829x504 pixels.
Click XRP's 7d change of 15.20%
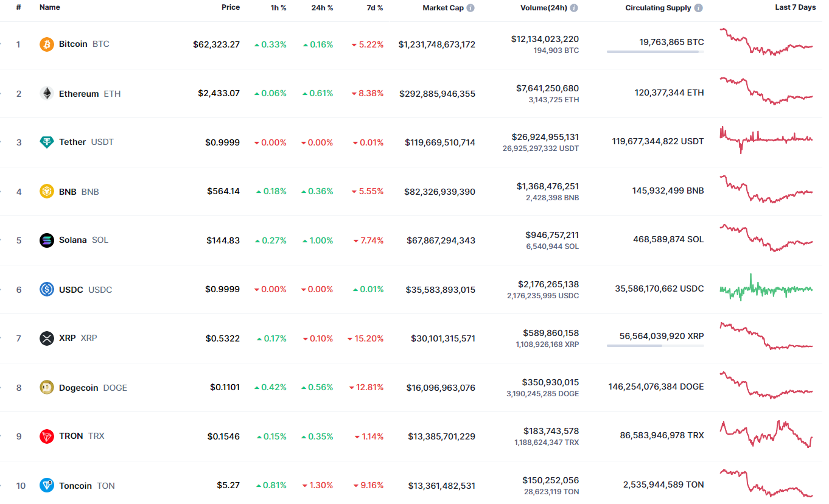point(366,338)
